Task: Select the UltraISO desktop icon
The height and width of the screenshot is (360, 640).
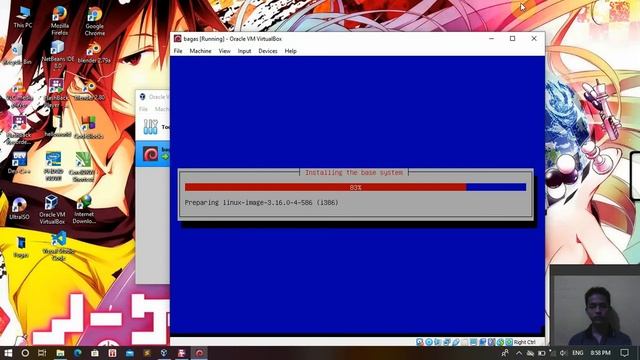Action: (x=19, y=209)
